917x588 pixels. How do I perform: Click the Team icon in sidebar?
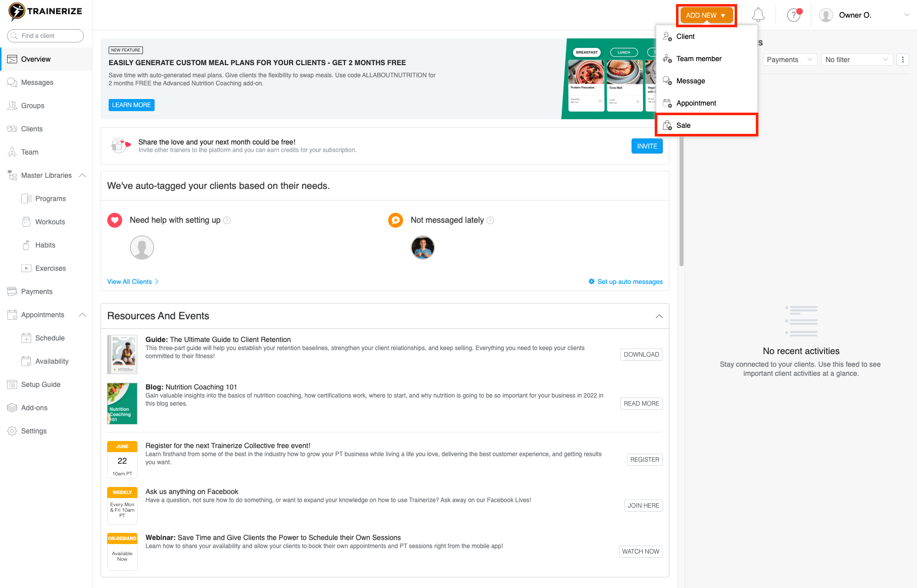(12, 152)
